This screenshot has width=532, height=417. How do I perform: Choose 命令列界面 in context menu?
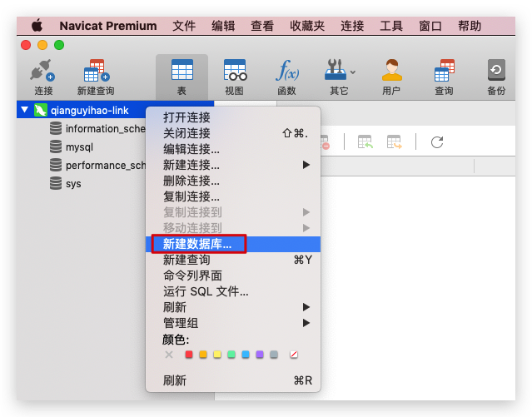pos(233,276)
